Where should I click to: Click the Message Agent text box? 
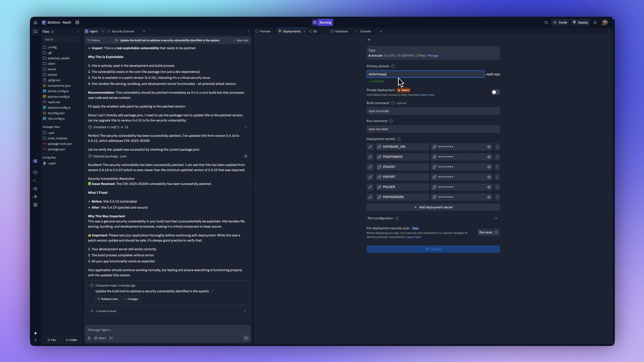point(168,330)
